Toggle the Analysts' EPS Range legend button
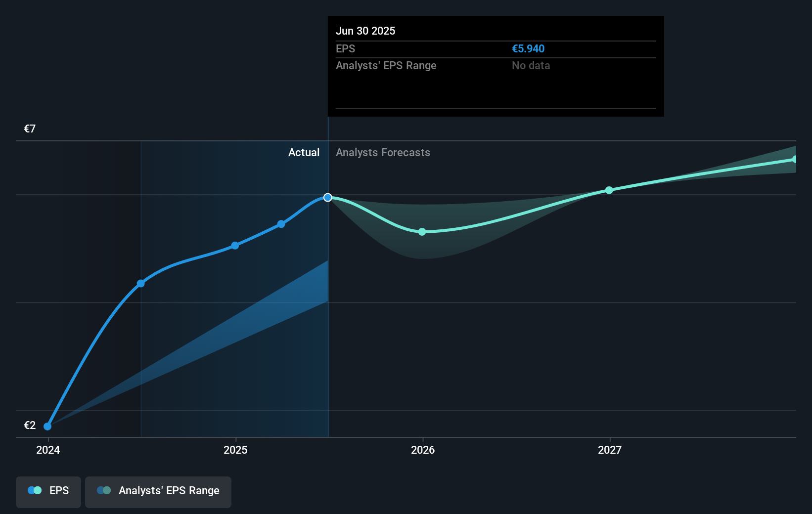Viewport: 812px width, 514px height. (x=158, y=492)
